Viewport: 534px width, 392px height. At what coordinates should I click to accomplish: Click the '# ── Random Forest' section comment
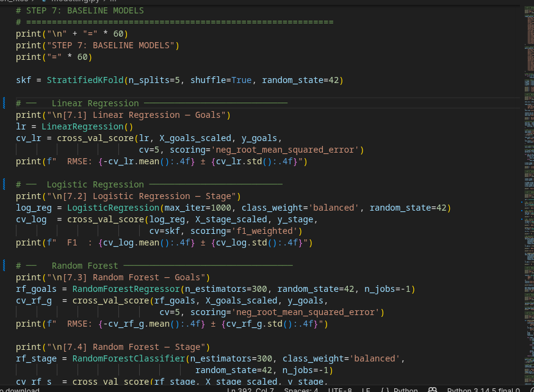pos(154,266)
